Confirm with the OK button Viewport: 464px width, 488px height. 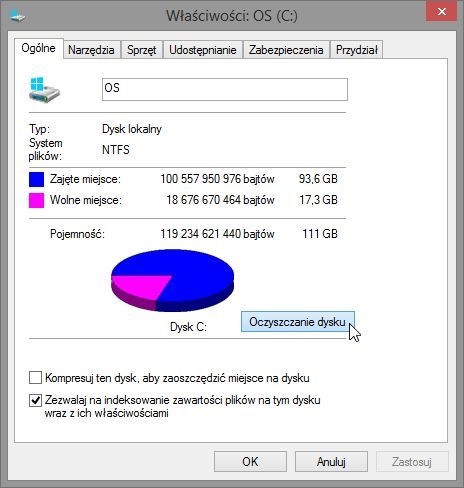pos(250,462)
